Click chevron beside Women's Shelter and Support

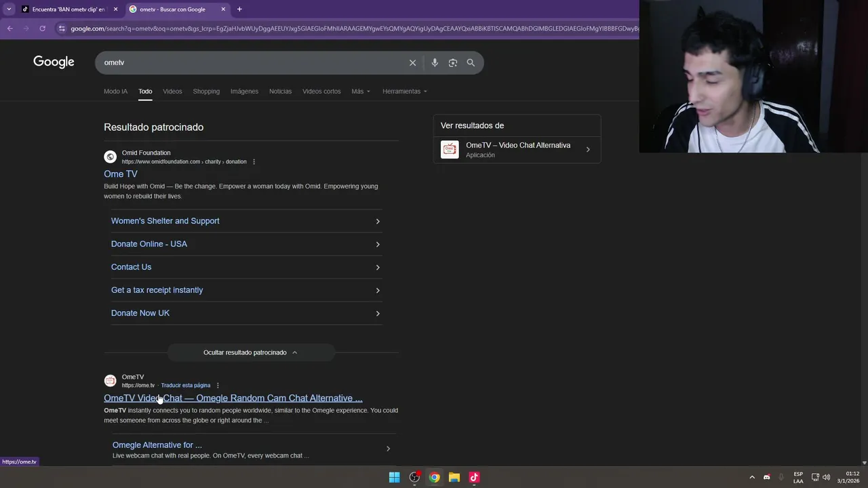[378, 221]
